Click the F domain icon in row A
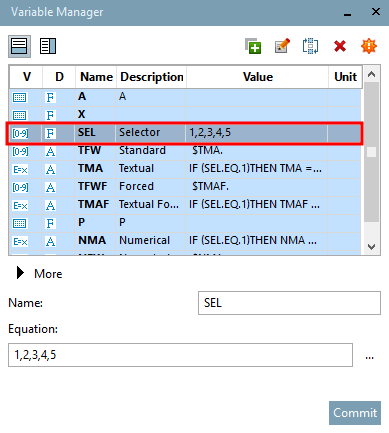The image size is (389, 433). tap(50, 98)
